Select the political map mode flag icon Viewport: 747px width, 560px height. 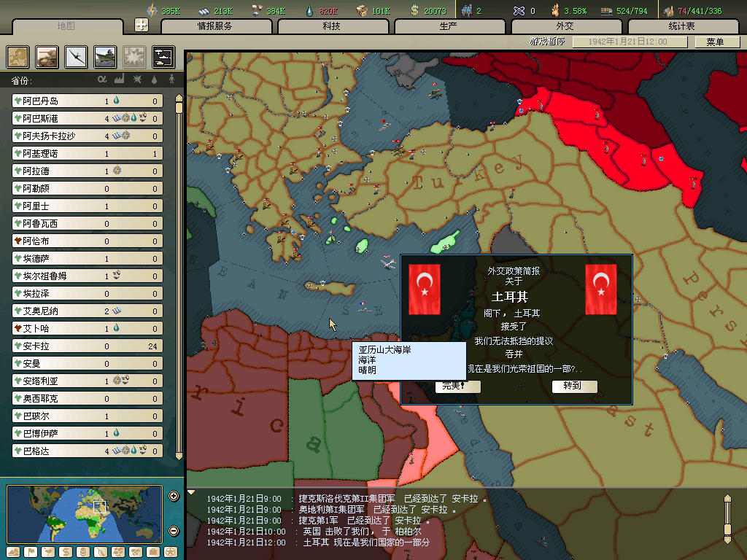click(x=31, y=552)
